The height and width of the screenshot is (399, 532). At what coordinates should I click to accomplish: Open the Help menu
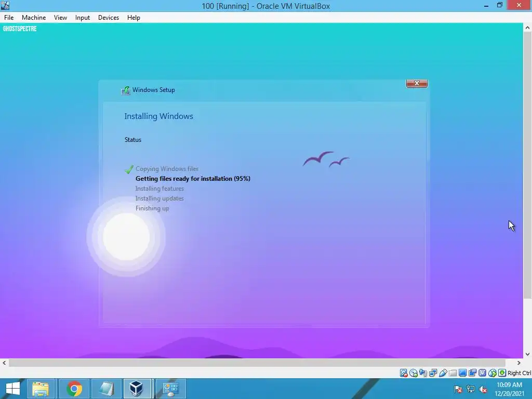[134, 18]
